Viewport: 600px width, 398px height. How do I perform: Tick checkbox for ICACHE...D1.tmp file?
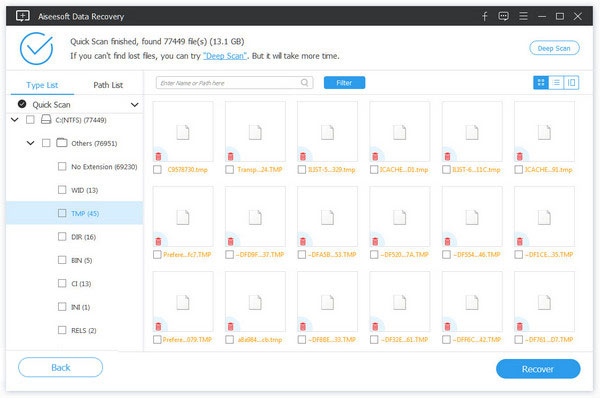(374, 170)
